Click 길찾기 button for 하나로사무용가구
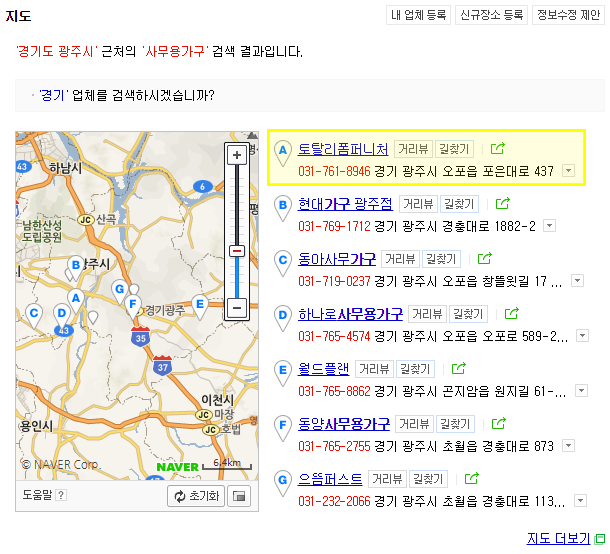 468,314
